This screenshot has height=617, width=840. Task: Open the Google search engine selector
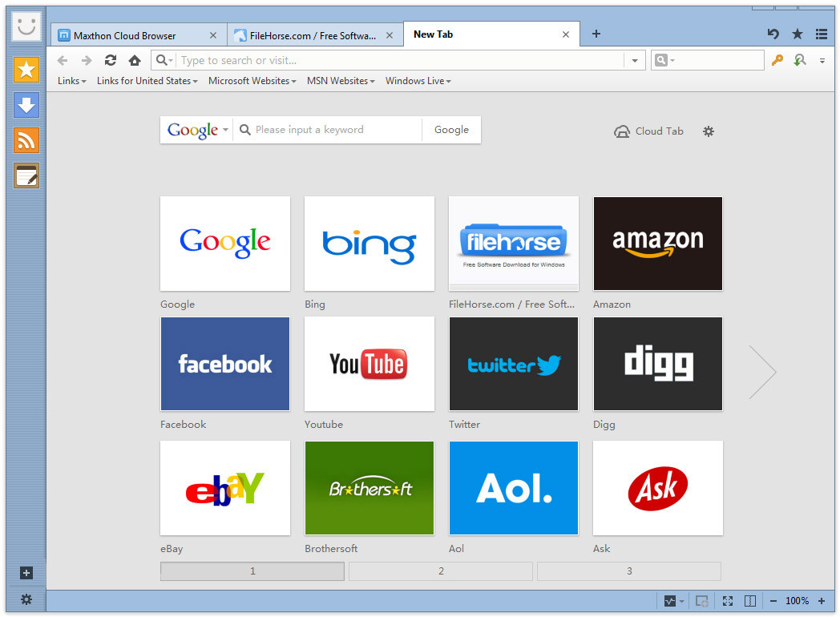click(x=197, y=130)
